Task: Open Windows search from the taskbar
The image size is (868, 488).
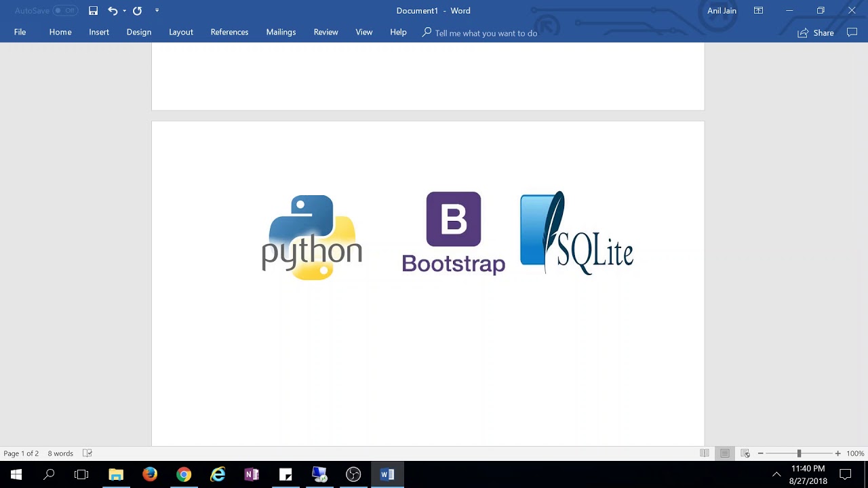Action: tap(49, 474)
